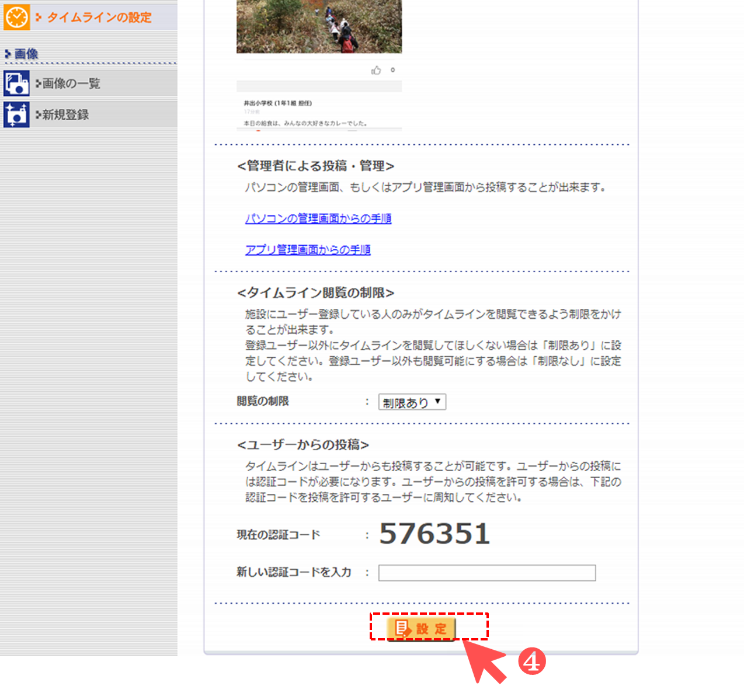Click the like count beside the thumbs-up
744x700 pixels.
click(393, 70)
